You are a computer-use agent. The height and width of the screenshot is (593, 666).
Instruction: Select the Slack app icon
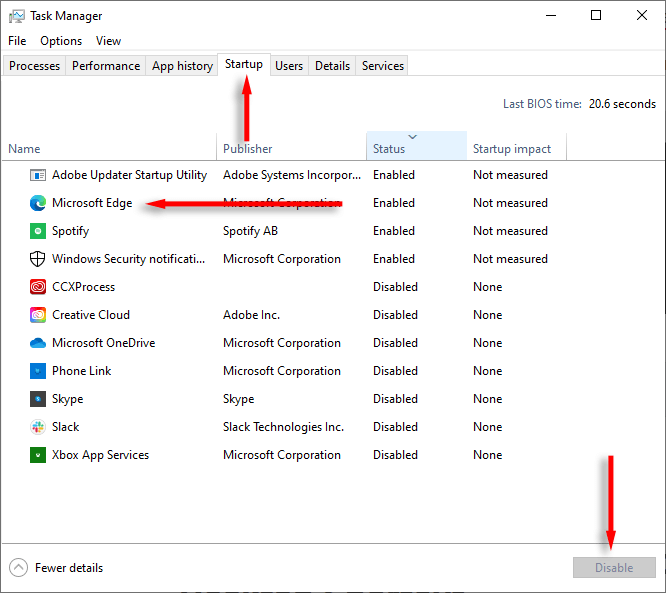pyautogui.click(x=38, y=427)
